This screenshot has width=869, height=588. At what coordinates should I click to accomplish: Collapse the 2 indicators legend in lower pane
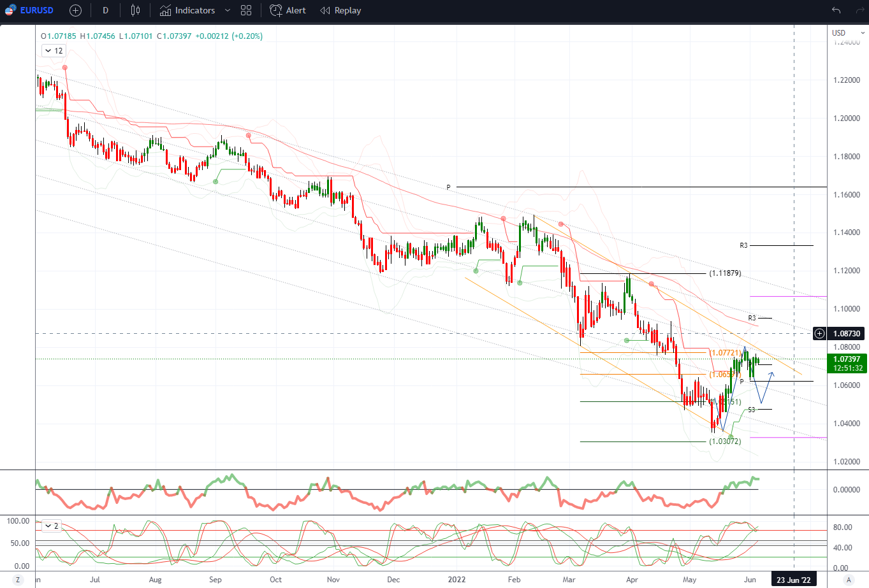(52, 526)
